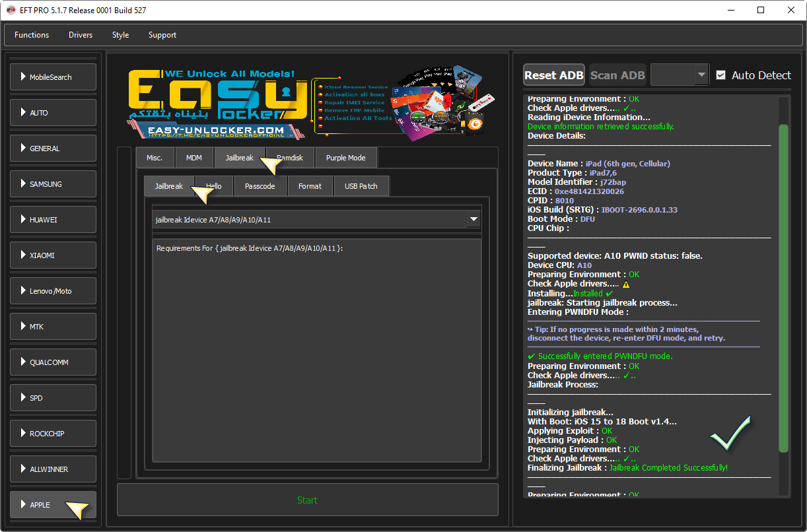Click "Device information retrieved successfully." log line
This screenshot has height=532, width=807.
point(601,127)
